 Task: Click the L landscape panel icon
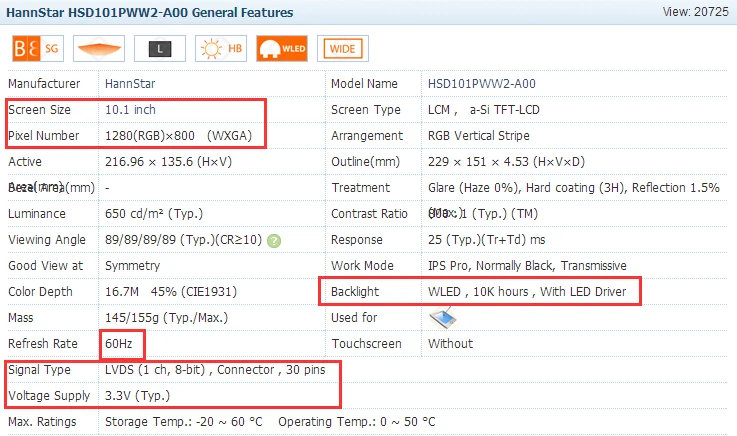pyautogui.click(x=160, y=48)
